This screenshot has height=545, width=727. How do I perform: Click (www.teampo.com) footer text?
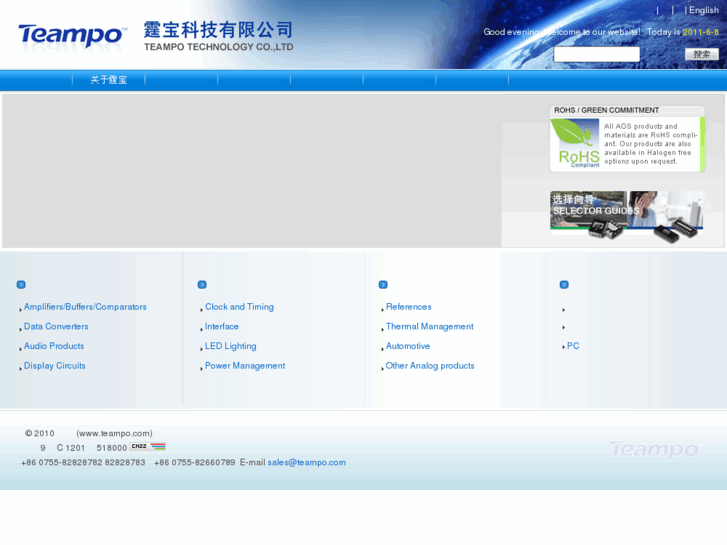tap(115, 433)
